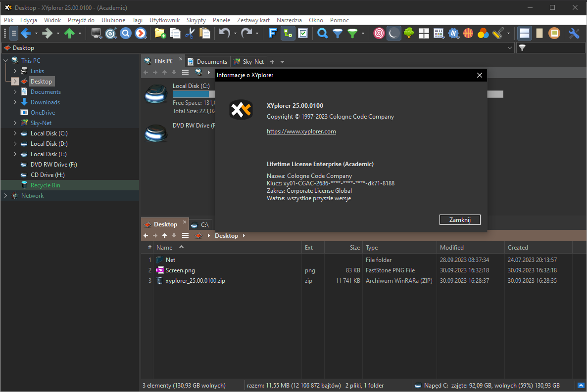Click the Find Files magnifier icon
This screenshot has width=587, height=392.
point(322,34)
